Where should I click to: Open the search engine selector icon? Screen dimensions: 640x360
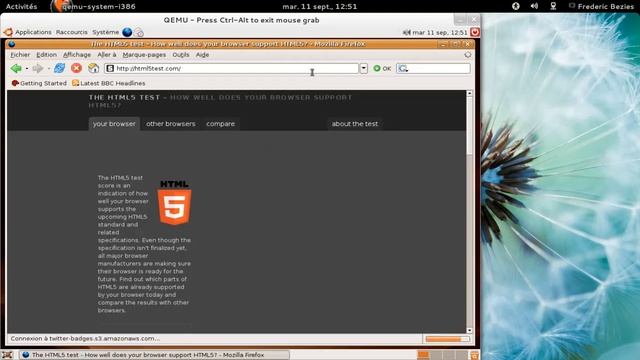point(403,69)
